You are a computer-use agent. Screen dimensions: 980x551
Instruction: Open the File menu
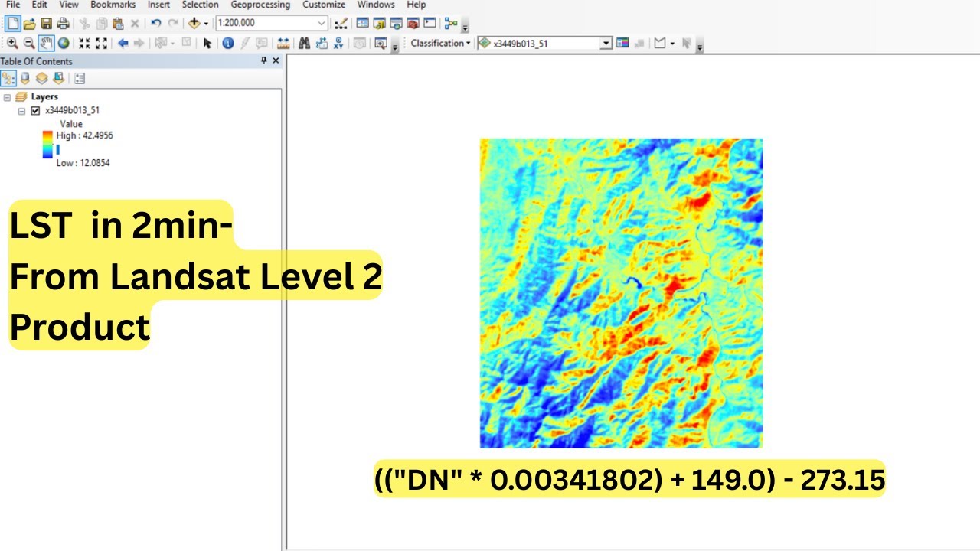[x=12, y=5]
